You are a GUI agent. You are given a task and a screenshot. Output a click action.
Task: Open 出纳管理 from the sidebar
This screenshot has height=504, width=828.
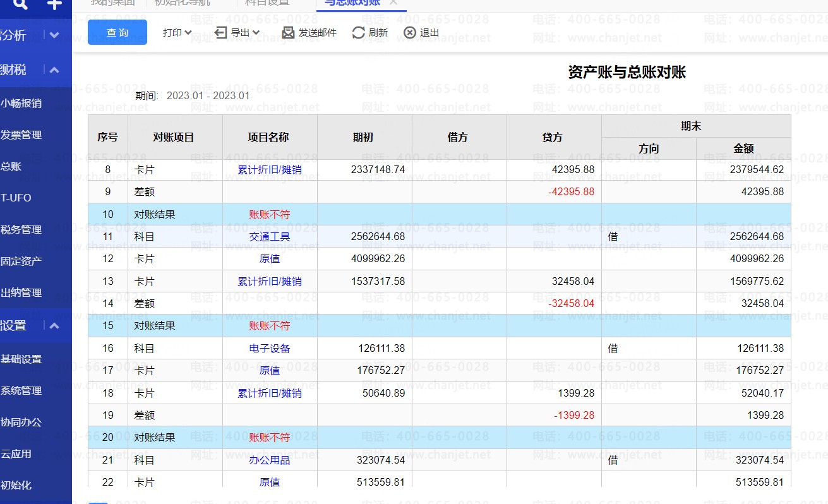[x=21, y=292]
